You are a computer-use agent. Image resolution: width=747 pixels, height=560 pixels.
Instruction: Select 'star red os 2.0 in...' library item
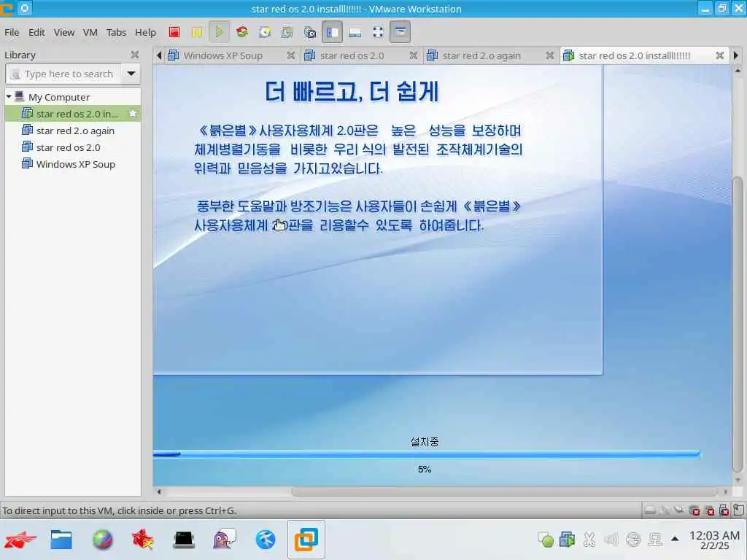tap(73, 114)
